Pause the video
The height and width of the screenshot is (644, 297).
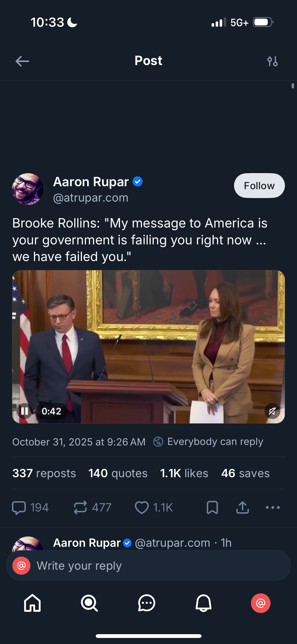pos(24,411)
